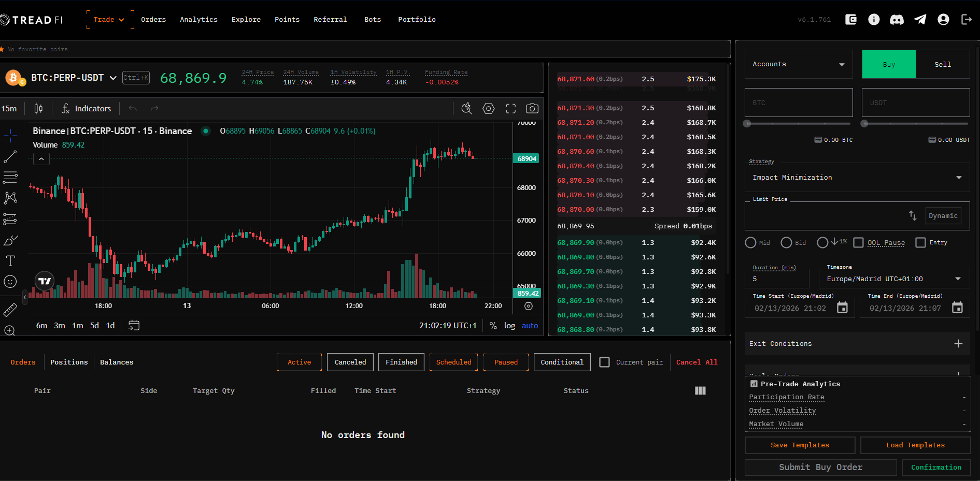
Task: Toggle the Dynamic limit price button
Action: coord(943,215)
